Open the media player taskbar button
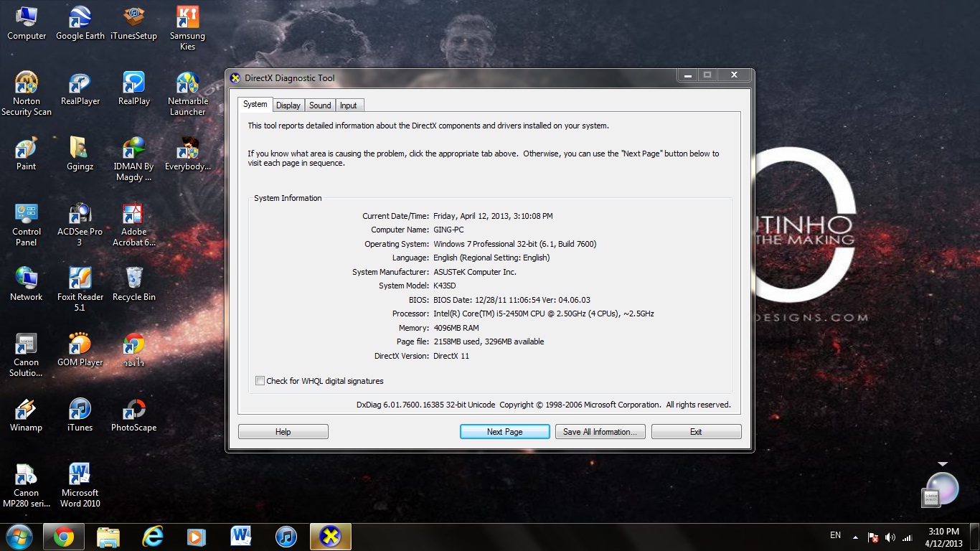The image size is (980, 551). coord(197,537)
